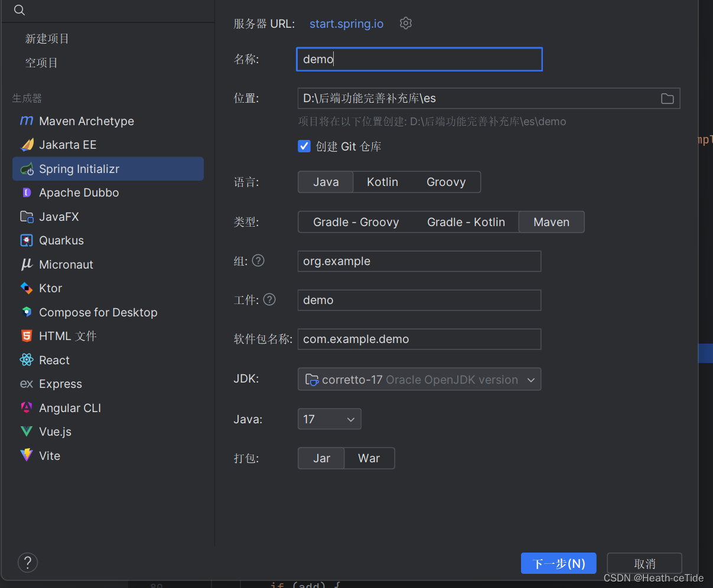Toggle the 创建 Git 仓库 checkbox
Screen dimensions: 713x588
point(304,146)
